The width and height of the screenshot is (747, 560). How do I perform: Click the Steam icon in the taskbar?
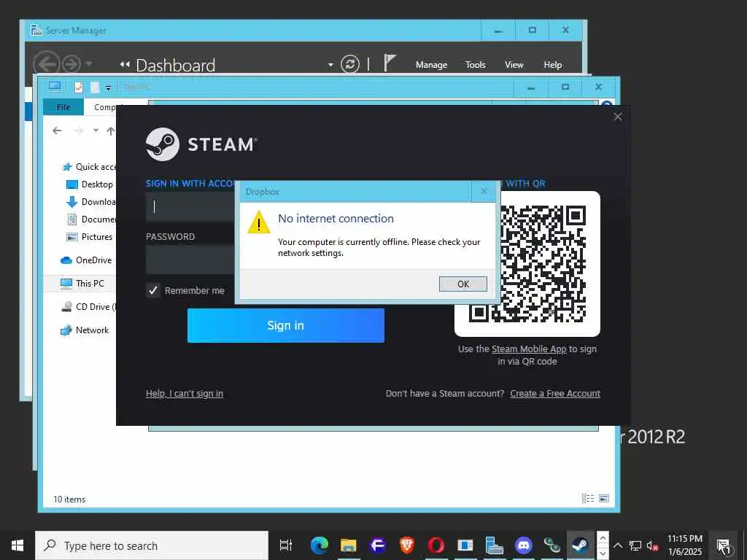coord(580,545)
